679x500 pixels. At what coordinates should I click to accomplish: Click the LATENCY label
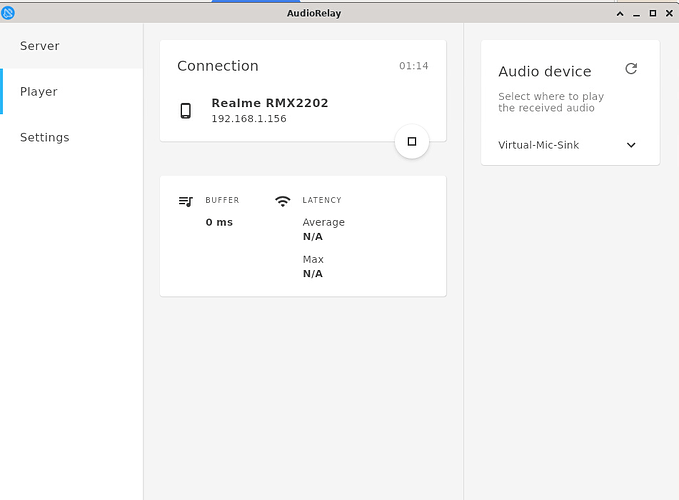[322, 200]
